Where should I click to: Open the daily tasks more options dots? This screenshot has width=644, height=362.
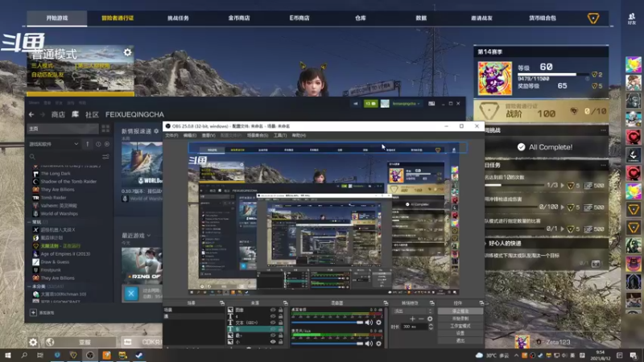click(x=603, y=165)
